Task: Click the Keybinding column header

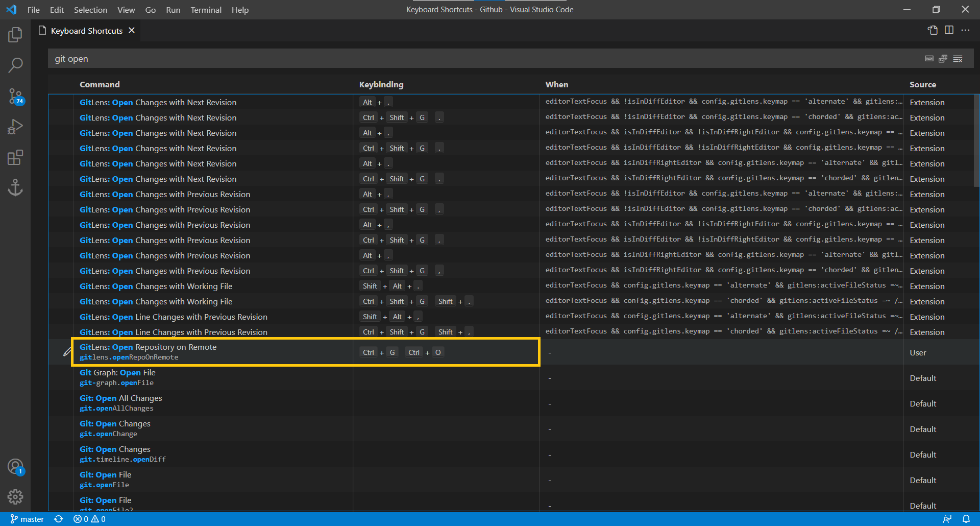Action: 381,85
